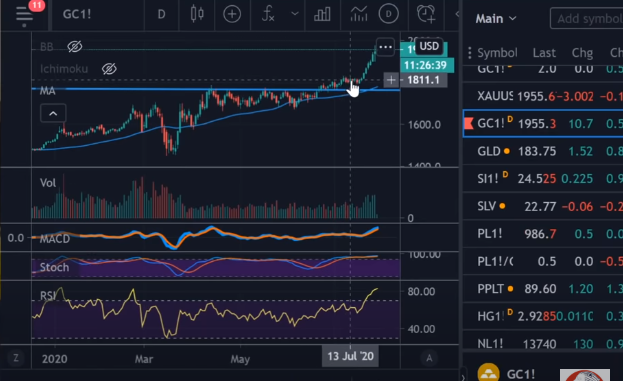This screenshot has height=381, width=623.
Task: Open the three-dots more options button on chart
Action: (385, 47)
